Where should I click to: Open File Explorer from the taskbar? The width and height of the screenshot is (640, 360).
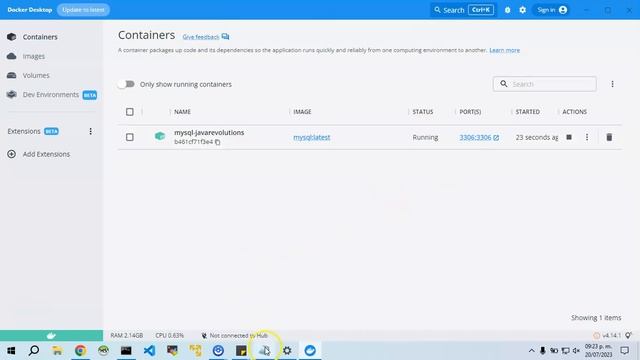(57, 351)
